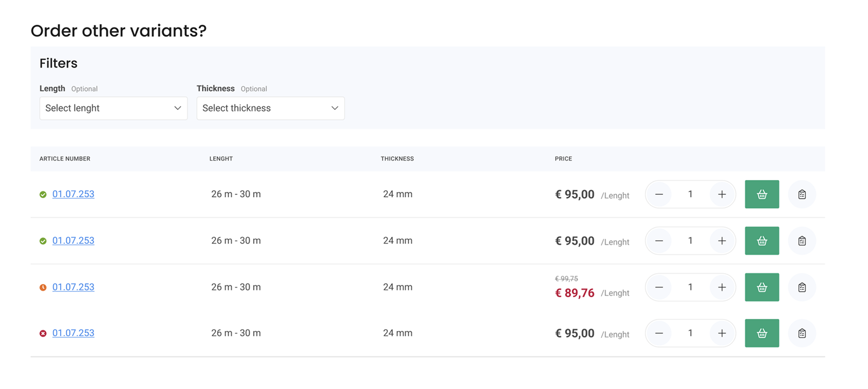The height and width of the screenshot is (389, 868).
Task: Add first row article to basket
Action: coord(762,194)
